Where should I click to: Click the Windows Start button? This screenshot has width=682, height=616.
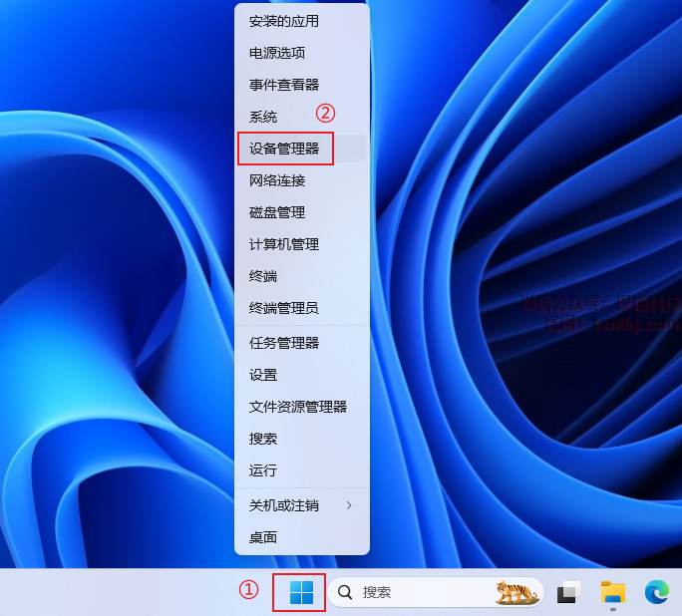pos(301,592)
